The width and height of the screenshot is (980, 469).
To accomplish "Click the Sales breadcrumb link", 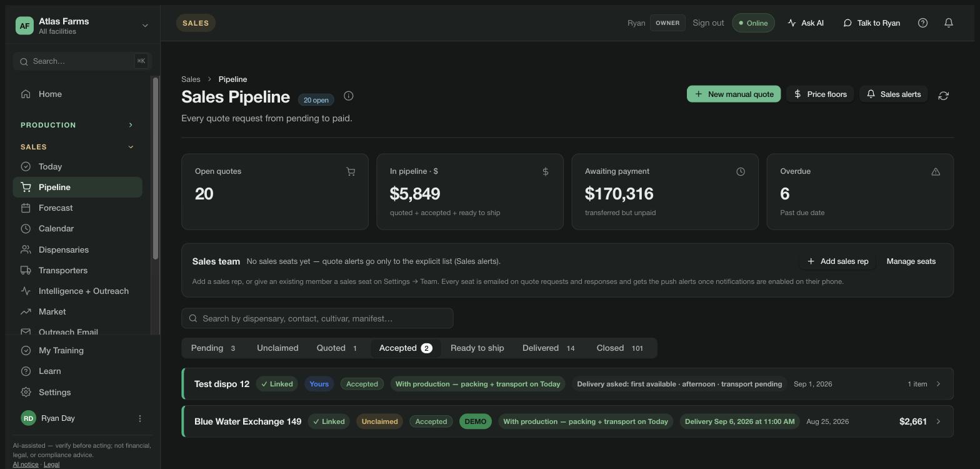I will 191,79.
